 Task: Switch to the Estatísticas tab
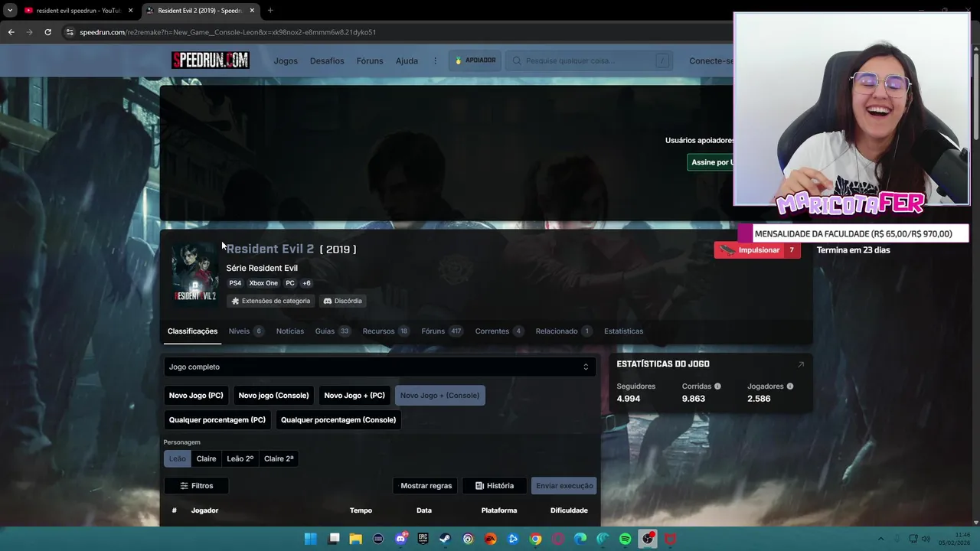pyautogui.click(x=623, y=331)
